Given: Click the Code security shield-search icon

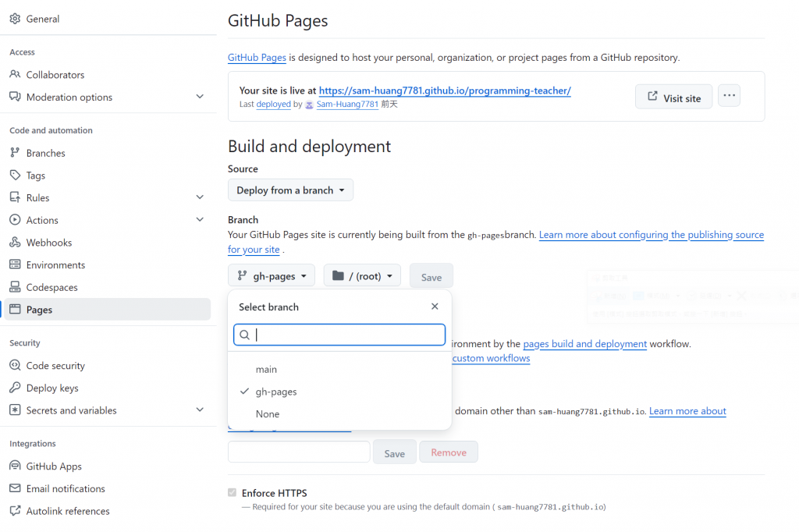Looking at the screenshot, I should tap(15, 365).
